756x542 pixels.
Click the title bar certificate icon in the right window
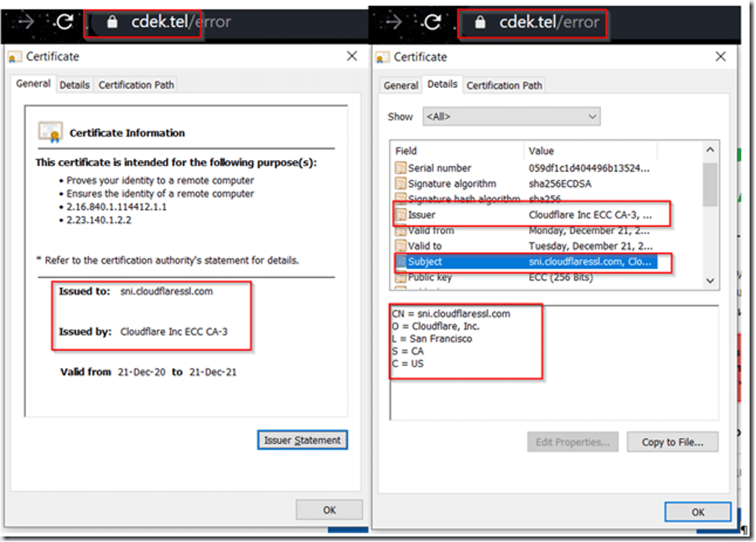coord(382,57)
